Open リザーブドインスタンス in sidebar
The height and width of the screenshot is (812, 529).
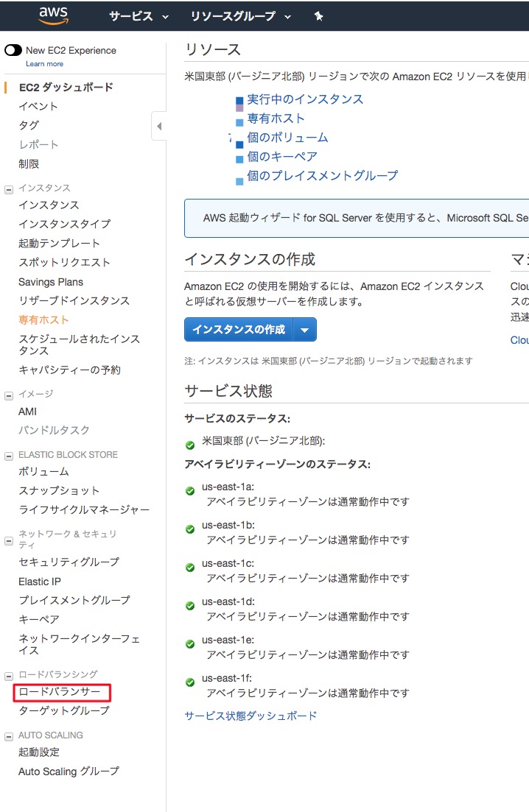[x=74, y=301]
